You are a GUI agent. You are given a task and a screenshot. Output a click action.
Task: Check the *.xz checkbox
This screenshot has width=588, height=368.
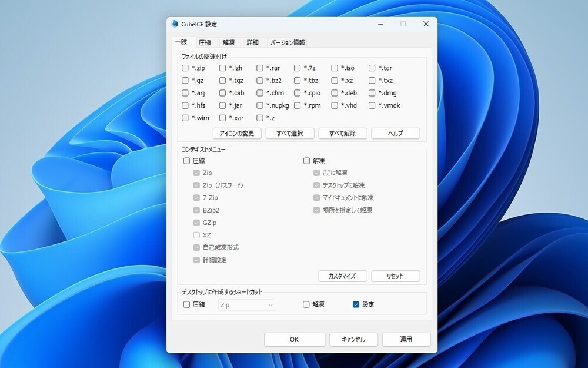coord(335,80)
